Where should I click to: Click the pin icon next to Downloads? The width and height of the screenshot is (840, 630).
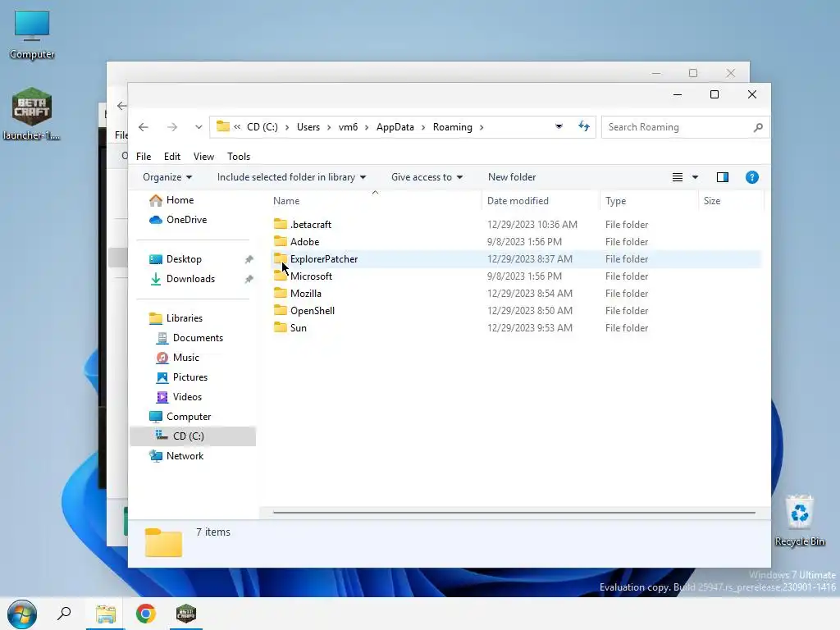(249, 279)
